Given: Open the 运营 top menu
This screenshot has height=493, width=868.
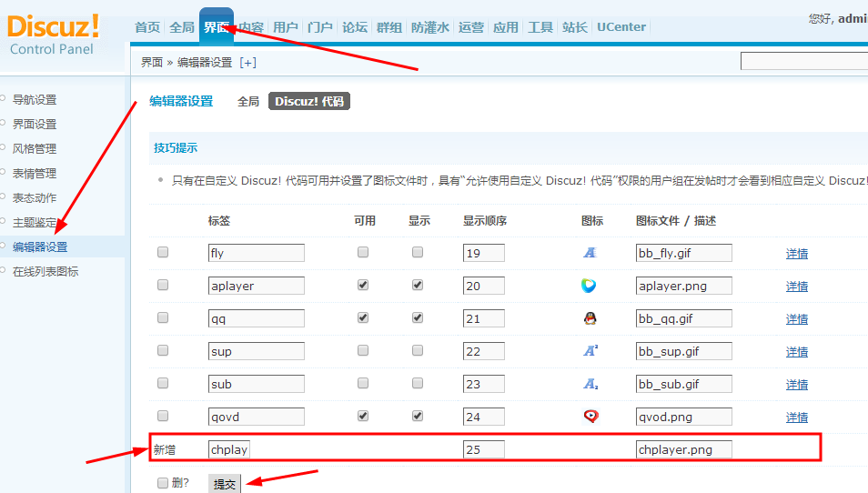Looking at the screenshot, I should [471, 27].
